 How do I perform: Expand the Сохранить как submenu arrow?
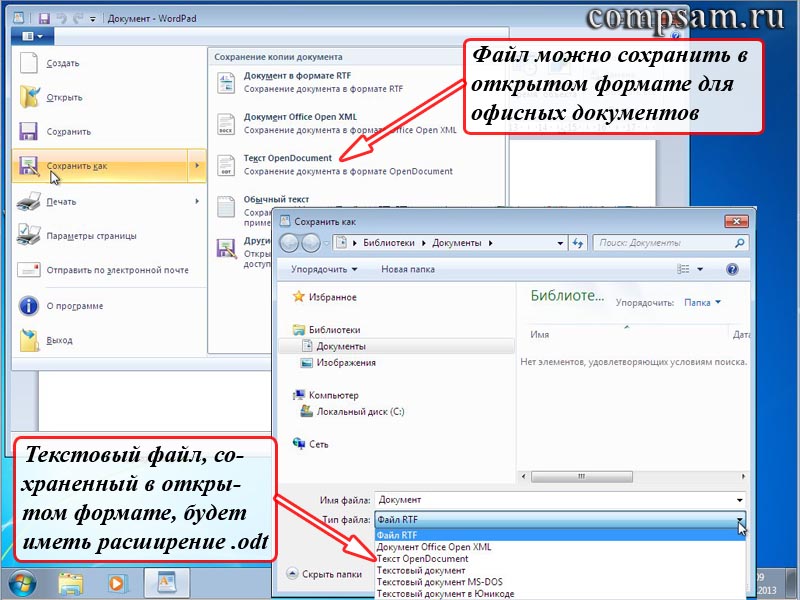pyautogui.click(x=197, y=166)
